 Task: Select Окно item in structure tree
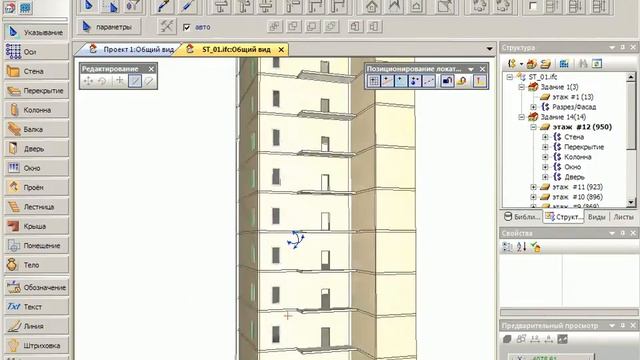[573, 167]
